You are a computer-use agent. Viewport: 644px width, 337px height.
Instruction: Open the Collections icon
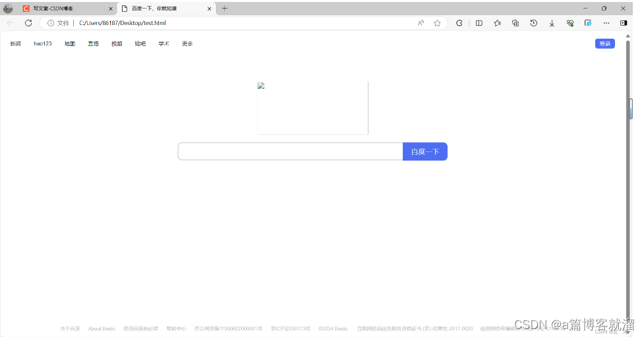pyautogui.click(x=515, y=23)
